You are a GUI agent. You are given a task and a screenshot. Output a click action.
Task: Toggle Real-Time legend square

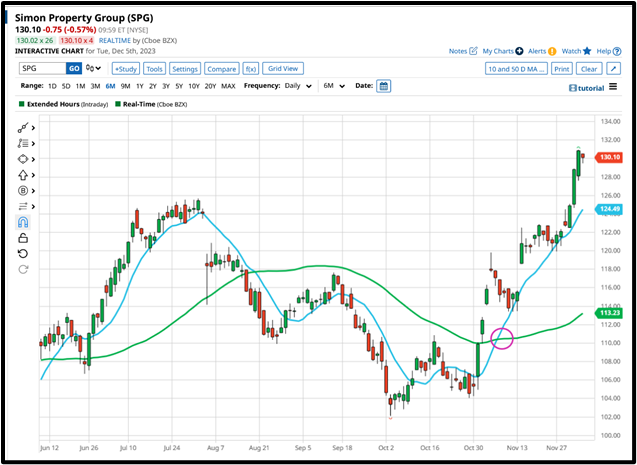point(118,104)
